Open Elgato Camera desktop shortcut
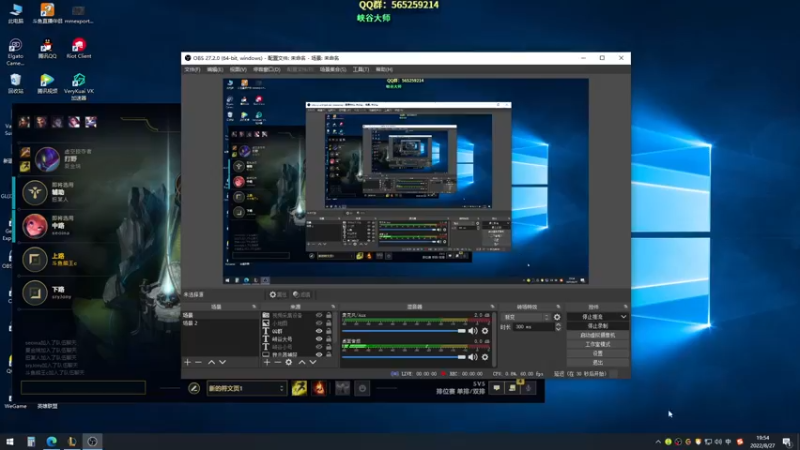The width and height of the screenshot is (800, 450). pyautogui.click(x=15, y=52)
